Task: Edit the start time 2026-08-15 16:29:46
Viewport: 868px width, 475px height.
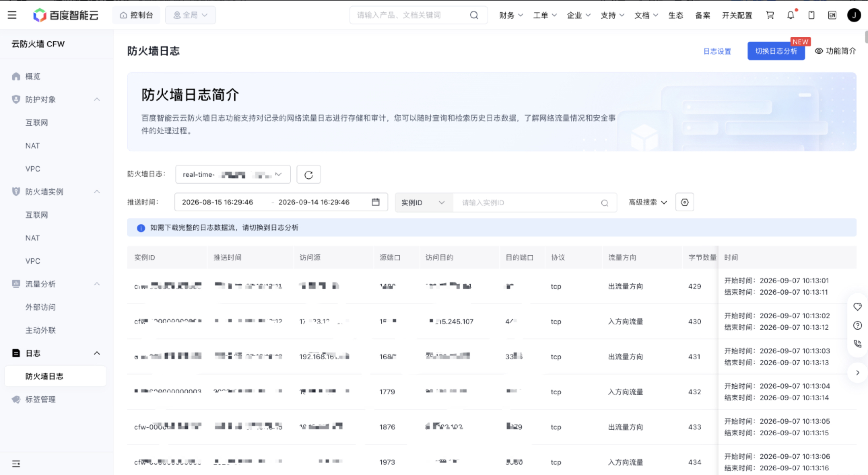Action: [218, 202]
